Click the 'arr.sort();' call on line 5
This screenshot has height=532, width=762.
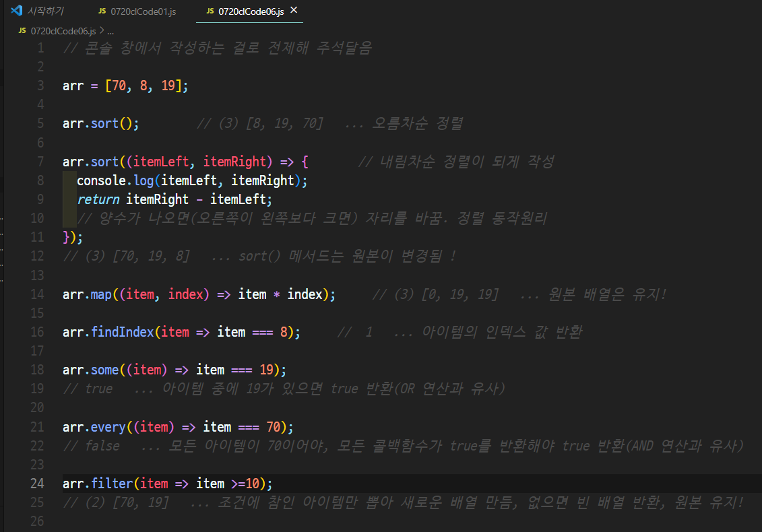(x=100, y=123)
